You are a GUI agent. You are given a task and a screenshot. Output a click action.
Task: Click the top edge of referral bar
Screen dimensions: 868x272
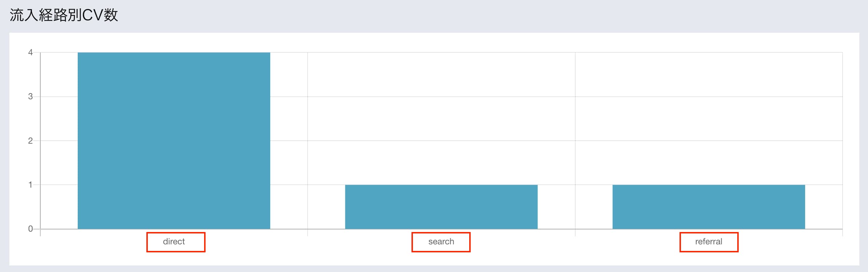709,185
